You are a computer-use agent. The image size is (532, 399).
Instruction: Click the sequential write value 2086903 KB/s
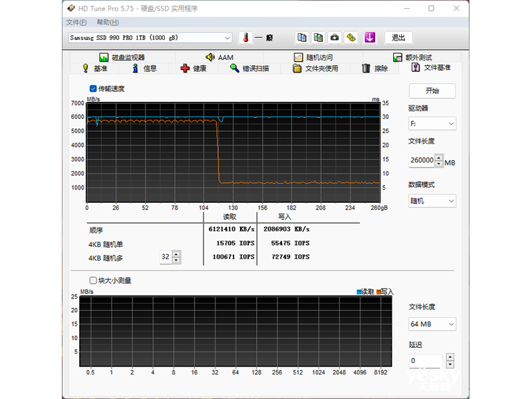tap(287, 229)
